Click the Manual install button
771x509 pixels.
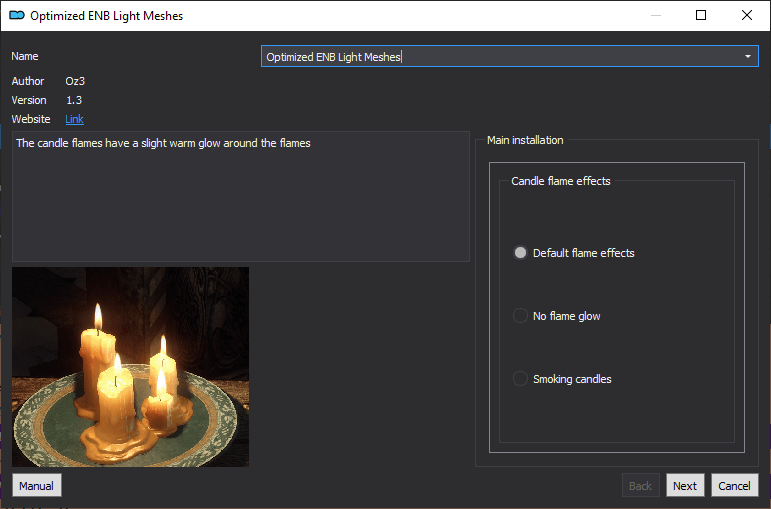36,486
